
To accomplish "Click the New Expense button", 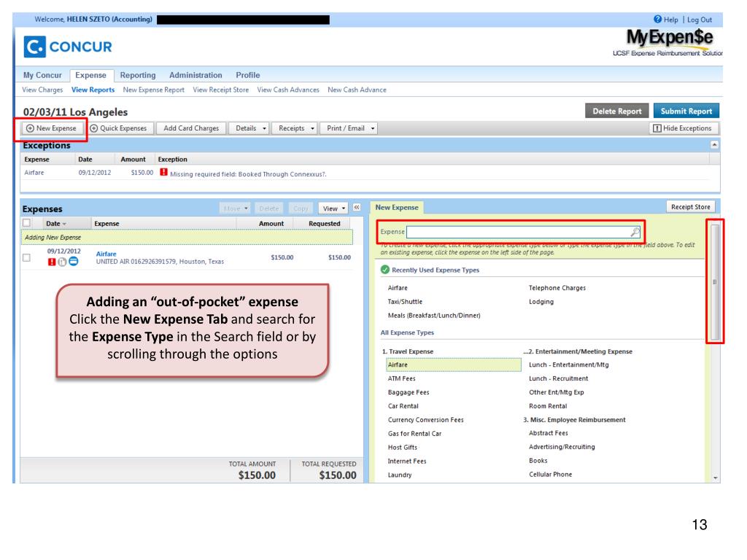I will [51, 128].
